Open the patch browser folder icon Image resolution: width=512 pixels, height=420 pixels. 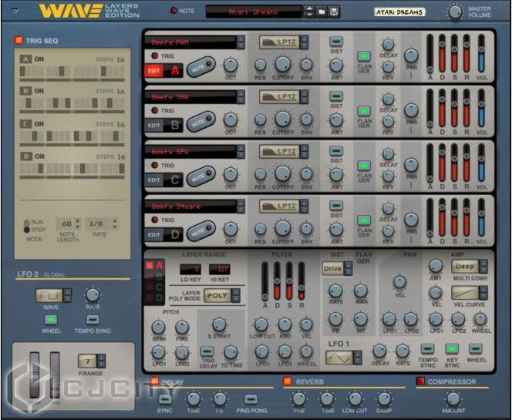322,12
